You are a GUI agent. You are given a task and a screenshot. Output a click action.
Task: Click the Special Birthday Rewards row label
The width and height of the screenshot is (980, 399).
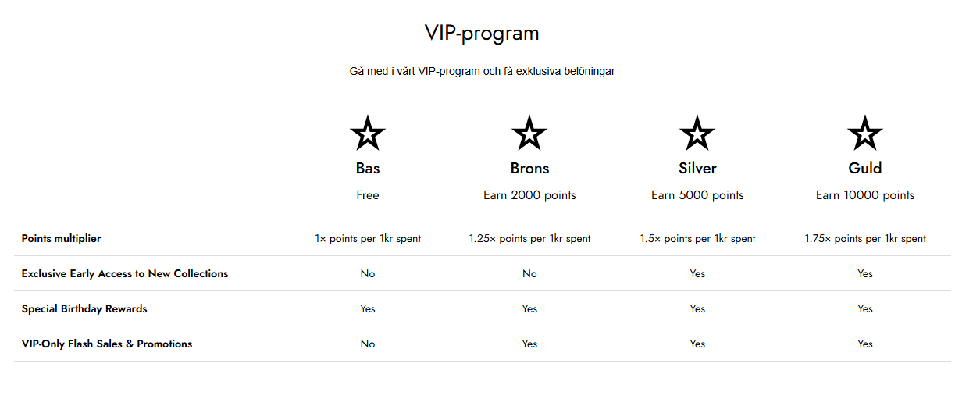84,308
